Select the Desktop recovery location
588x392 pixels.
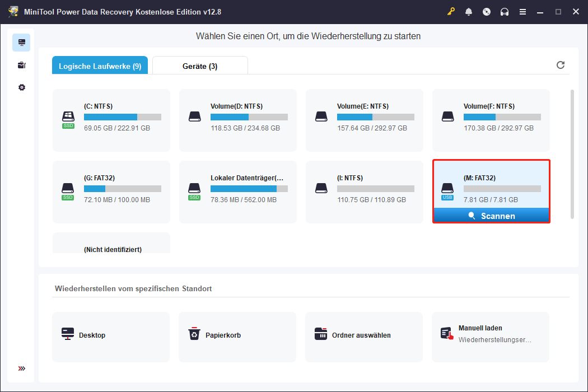[111, 337]
